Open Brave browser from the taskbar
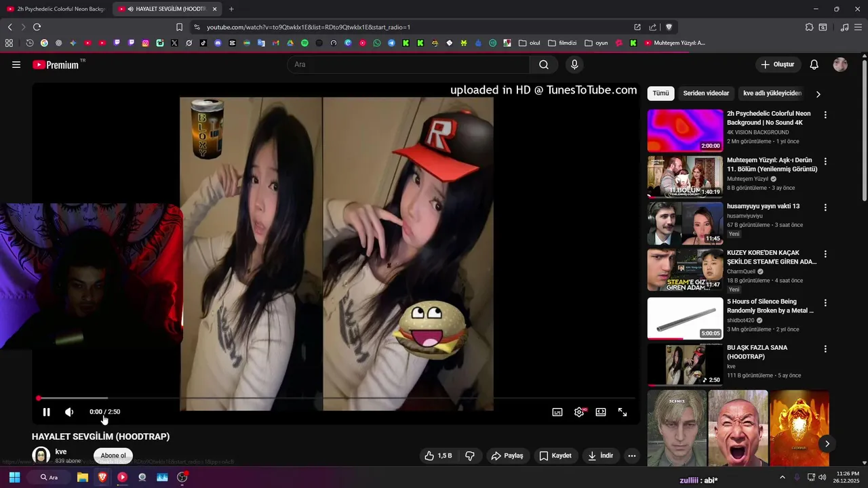The width and height of the screenshot is (868, 488). 102,477
